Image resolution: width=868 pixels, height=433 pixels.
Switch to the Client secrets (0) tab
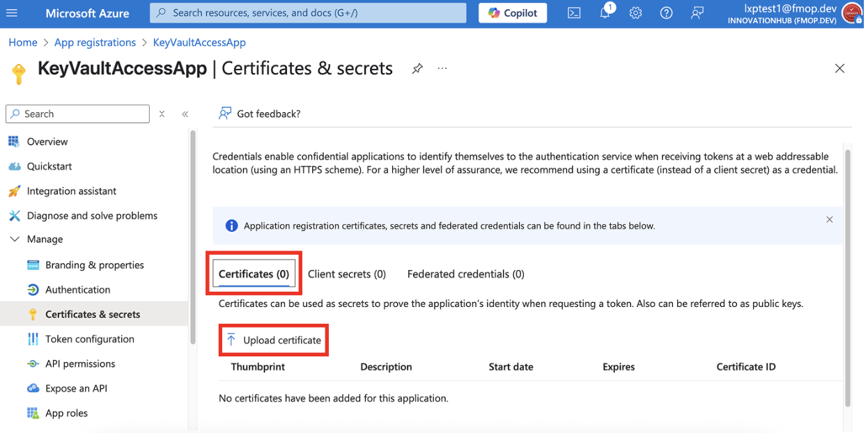click(x=347, y=274)
